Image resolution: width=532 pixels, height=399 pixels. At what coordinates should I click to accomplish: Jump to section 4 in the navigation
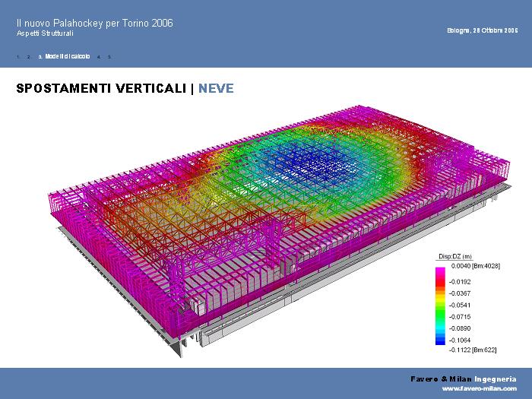click(99, 57)
